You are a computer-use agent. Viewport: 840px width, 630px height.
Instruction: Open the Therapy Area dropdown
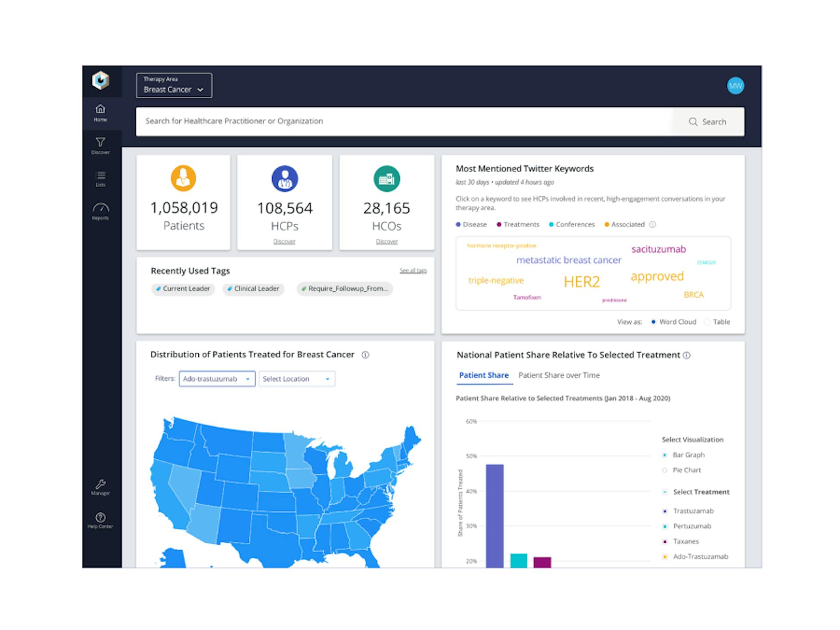coord(174,86)
